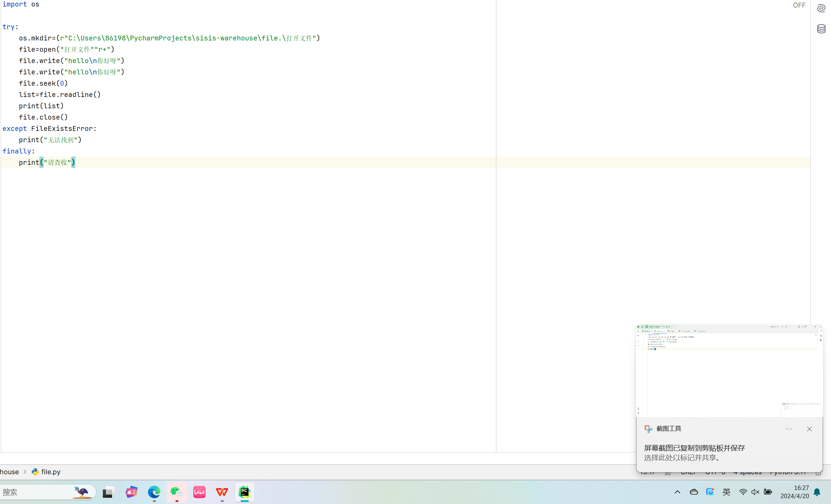This screenshot has height=504, width=831.
Task: Click the Windows search box
Action: pyautogui.click(x=34, y=492)
